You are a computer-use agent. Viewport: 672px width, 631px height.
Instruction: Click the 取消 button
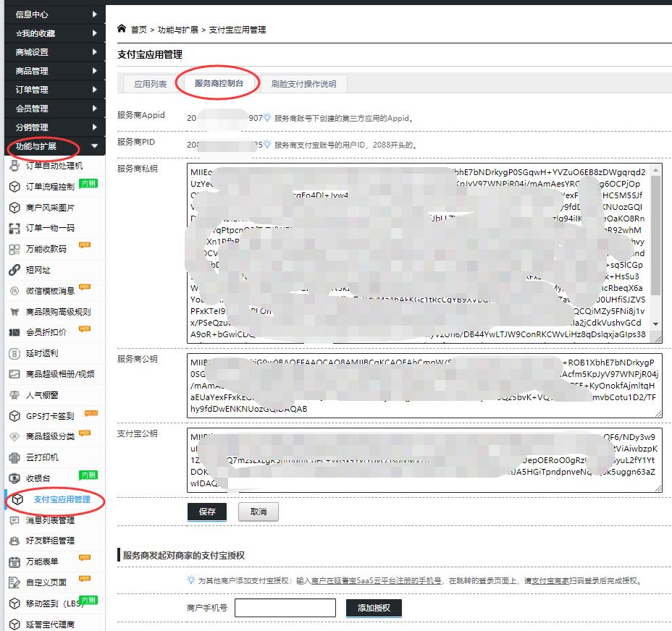pyautogui.click(x=259, y=512)
